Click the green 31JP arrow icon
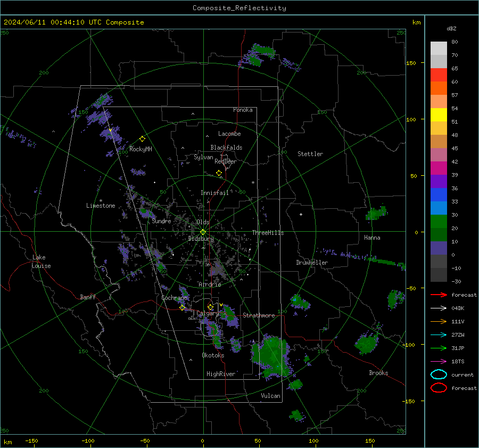Image resolution: width=479 pixels, height=448 pixels. coord(439,348)
